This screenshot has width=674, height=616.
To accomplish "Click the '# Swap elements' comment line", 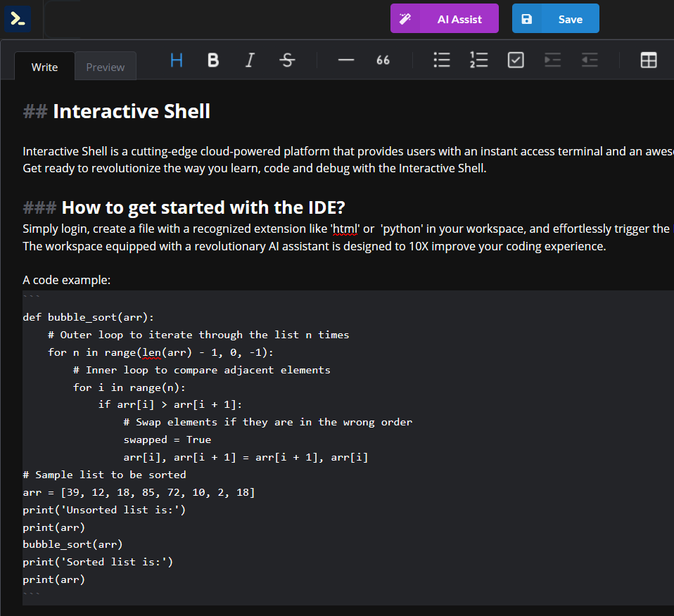I will 268,422.
